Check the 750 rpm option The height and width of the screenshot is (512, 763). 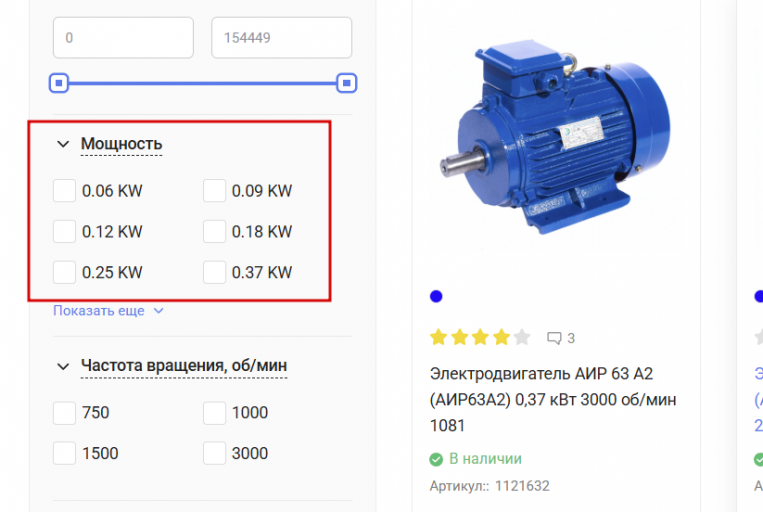pyautogui.click(x=64, y=413)
